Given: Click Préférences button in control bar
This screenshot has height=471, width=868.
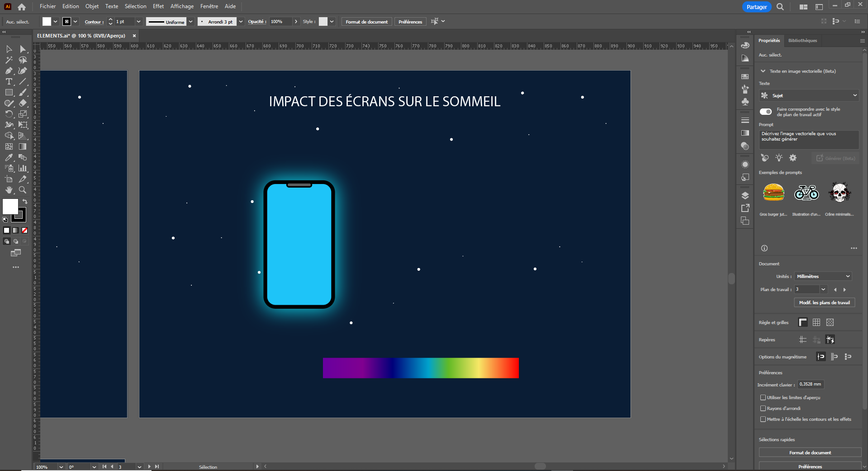Looking at the screenshot, I should 410,22.
